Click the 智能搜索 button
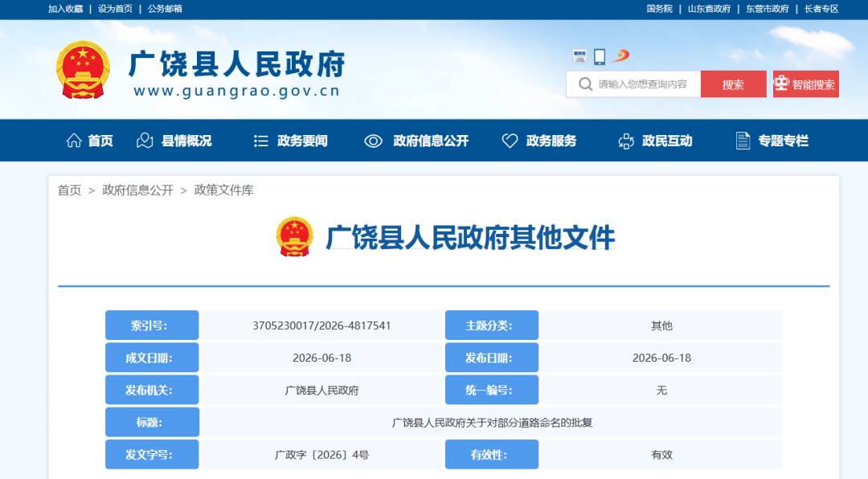 tap(806, 84)
